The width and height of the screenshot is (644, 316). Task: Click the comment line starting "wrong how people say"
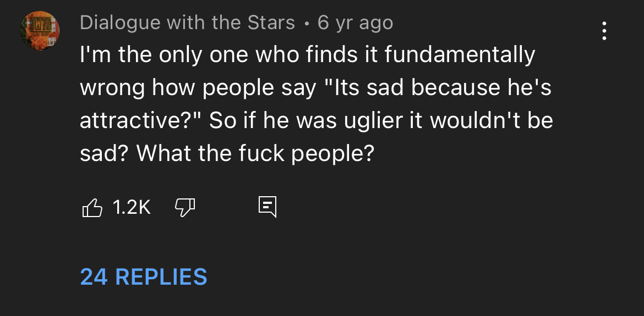pyautogui.click(x=315, y=88)
